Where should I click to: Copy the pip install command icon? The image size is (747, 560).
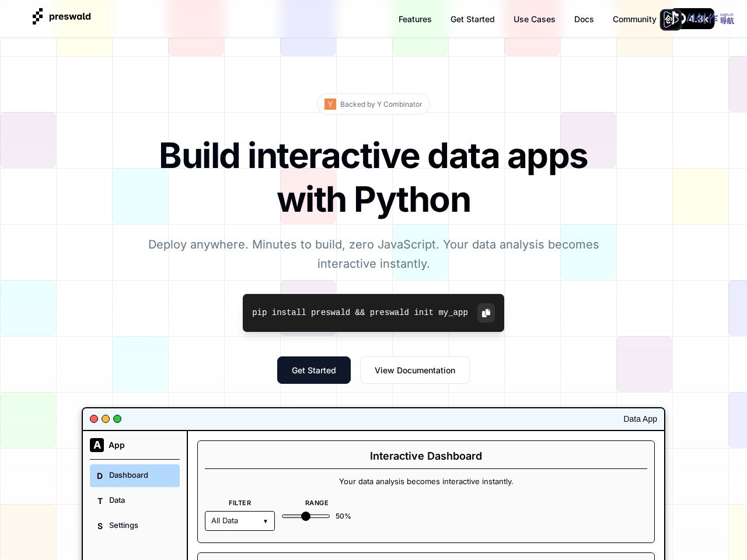point(486,313)
